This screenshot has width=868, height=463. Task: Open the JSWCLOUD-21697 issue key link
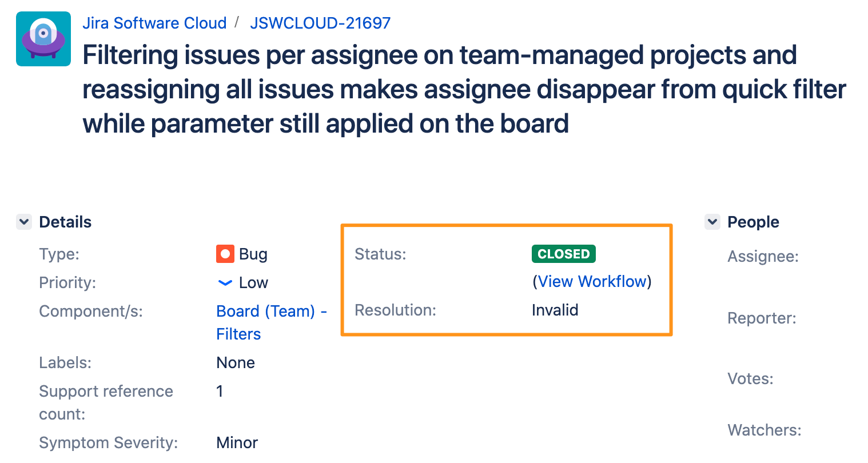tap(320, 23)
